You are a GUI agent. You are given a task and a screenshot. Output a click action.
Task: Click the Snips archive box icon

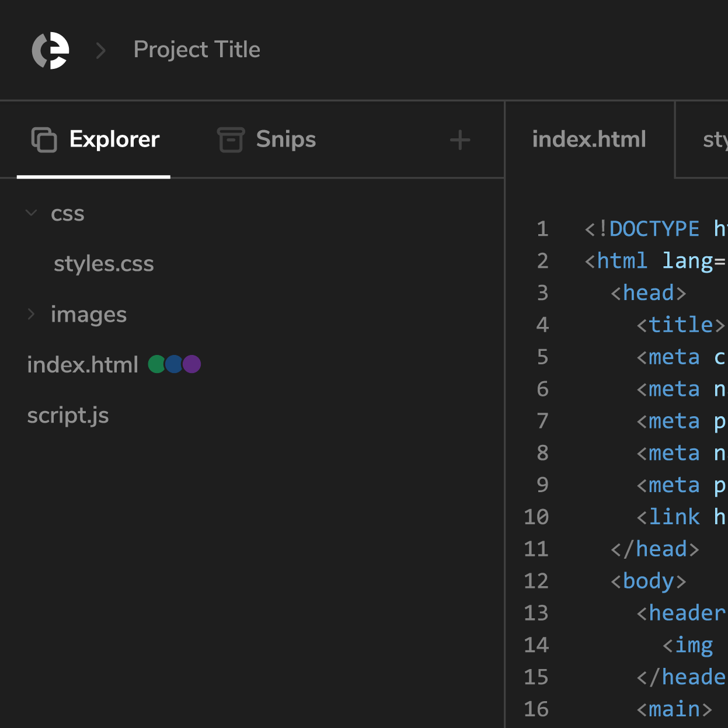point(231,140)
